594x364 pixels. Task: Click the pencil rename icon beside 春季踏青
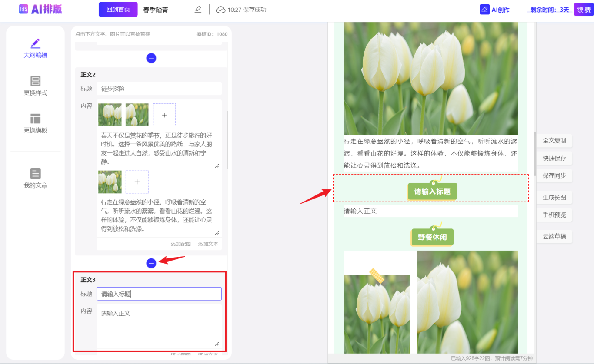click(198, 10)
